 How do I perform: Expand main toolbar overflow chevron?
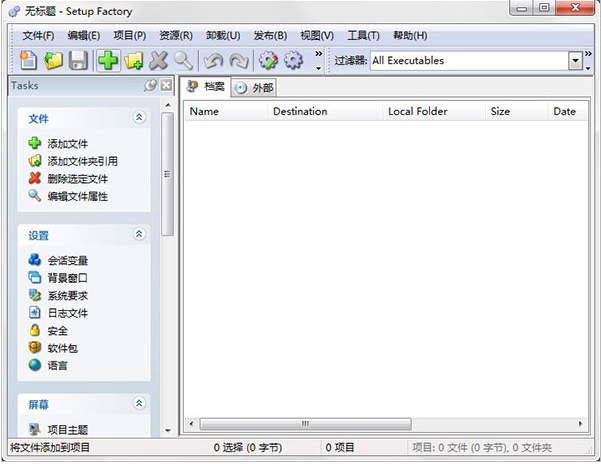click(x=319, y=61)
